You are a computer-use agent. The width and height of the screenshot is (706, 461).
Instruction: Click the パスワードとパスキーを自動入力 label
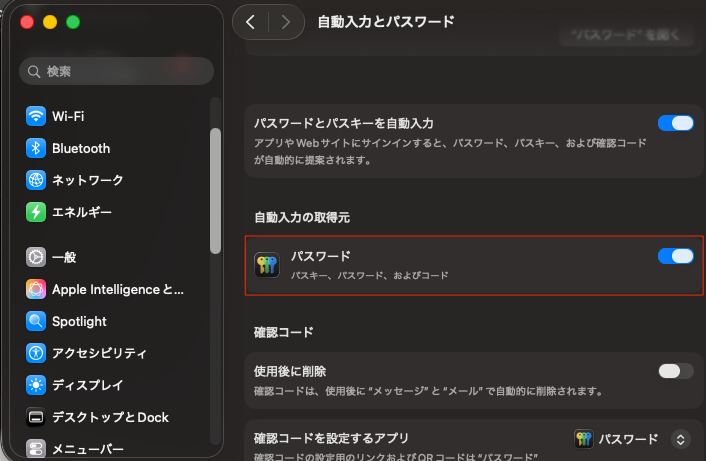point(344,123)
